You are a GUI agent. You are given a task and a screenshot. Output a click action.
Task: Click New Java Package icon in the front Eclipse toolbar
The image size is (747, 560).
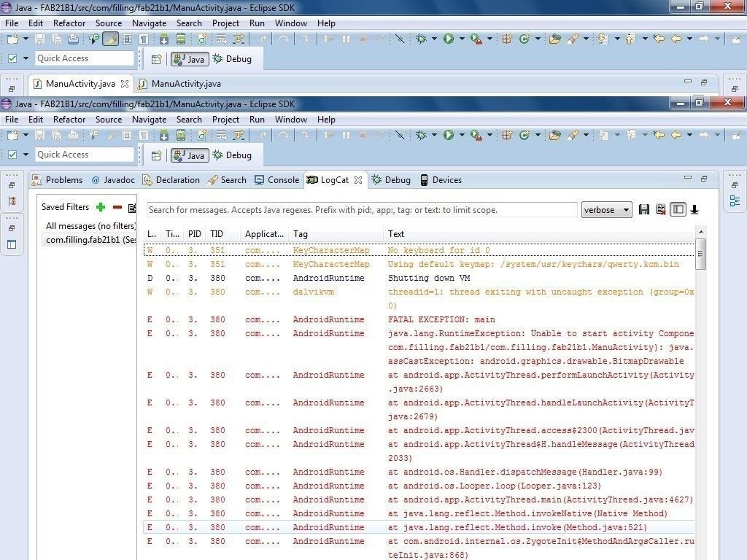(x=507, y=135)
